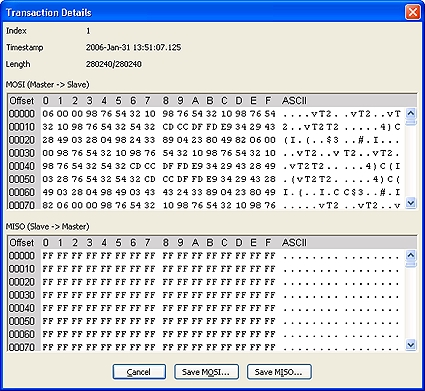425x391 pixels.
Task: Click the length value 280240/280240
Action: (114, 64)
